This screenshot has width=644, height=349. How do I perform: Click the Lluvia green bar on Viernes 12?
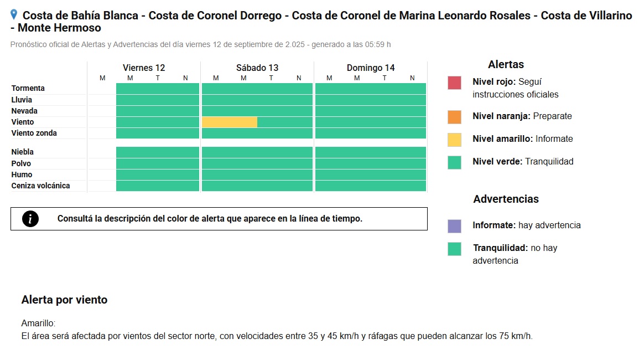click(158, 100)
